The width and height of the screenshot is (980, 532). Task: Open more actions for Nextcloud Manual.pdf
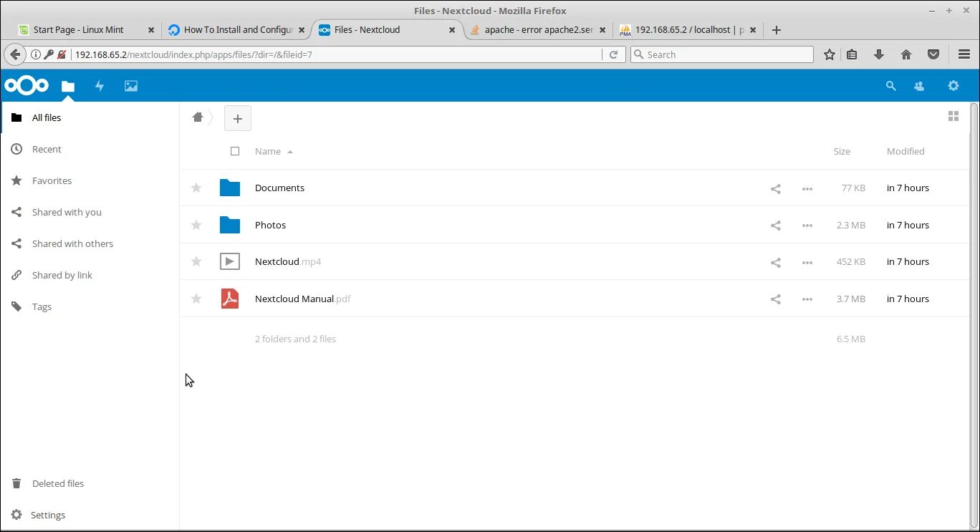(807, 299)
